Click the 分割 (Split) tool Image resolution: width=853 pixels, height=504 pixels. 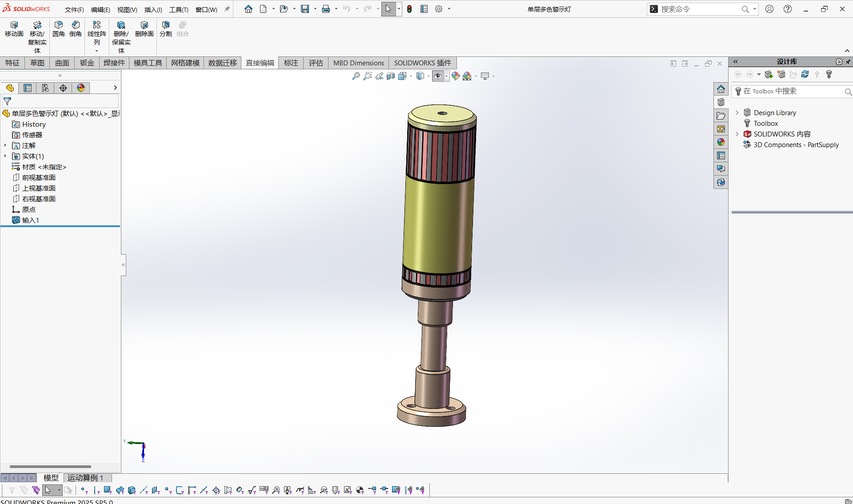click(166, 29)
